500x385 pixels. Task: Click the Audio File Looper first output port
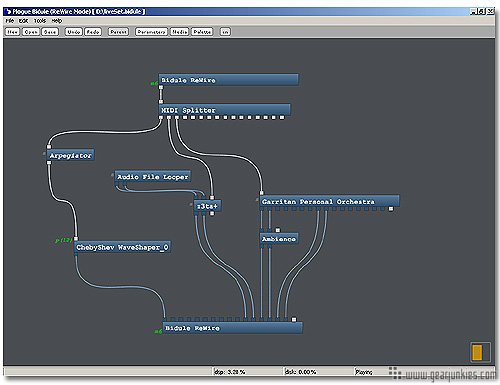tap(117, 184)
